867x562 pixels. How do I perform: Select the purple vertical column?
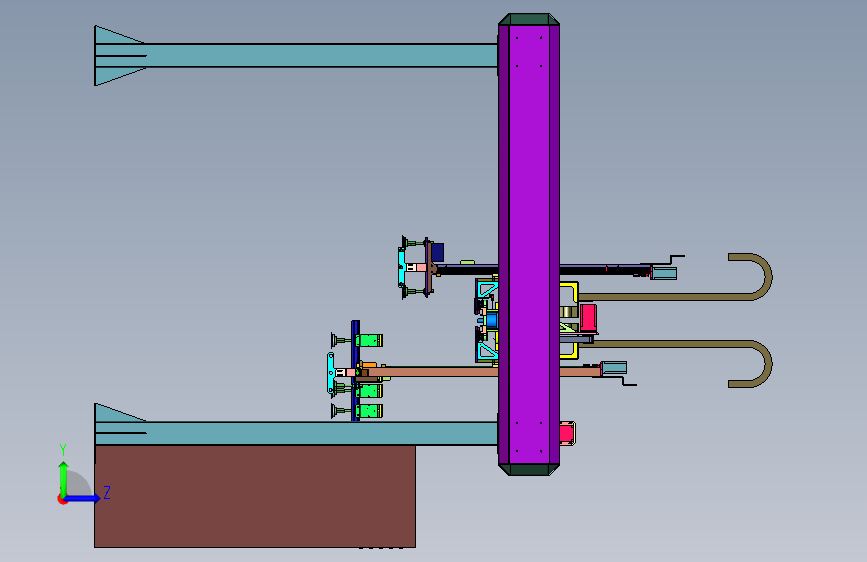click(x=529, y=243)
